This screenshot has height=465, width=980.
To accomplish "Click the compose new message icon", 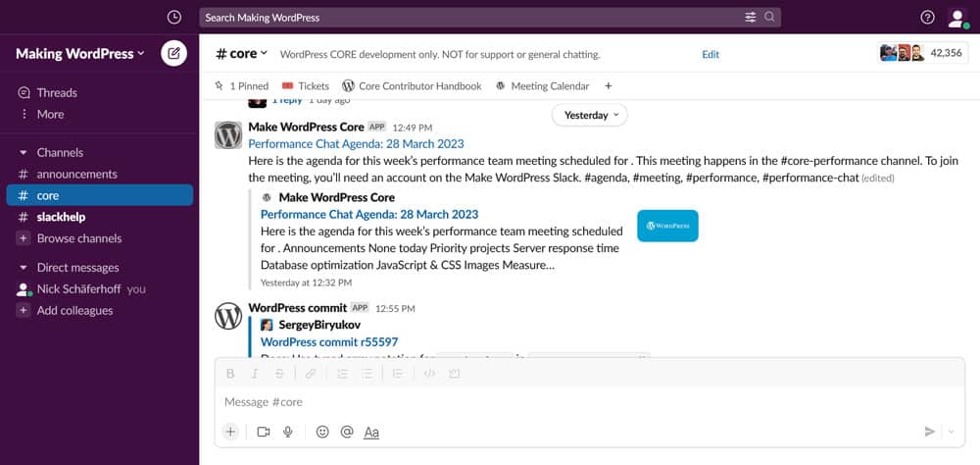I will coord(173,54).
